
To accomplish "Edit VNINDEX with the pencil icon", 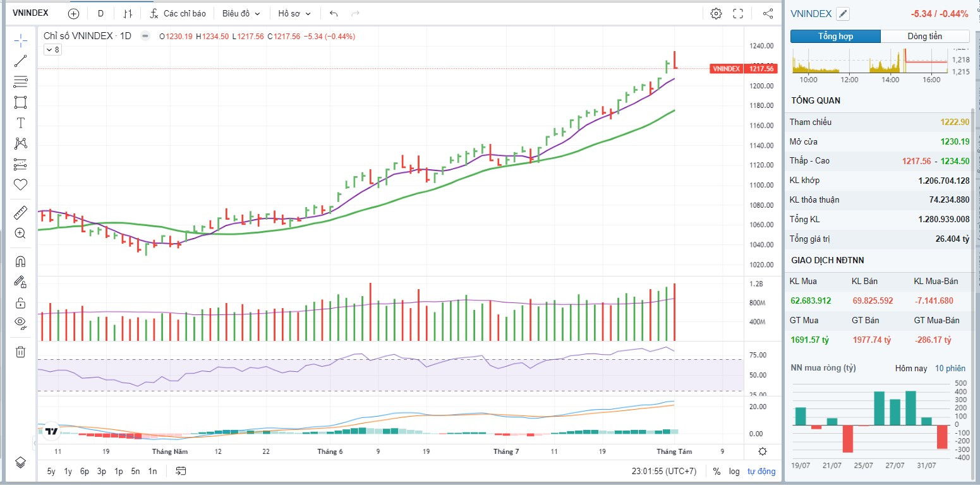I will 843,14.
